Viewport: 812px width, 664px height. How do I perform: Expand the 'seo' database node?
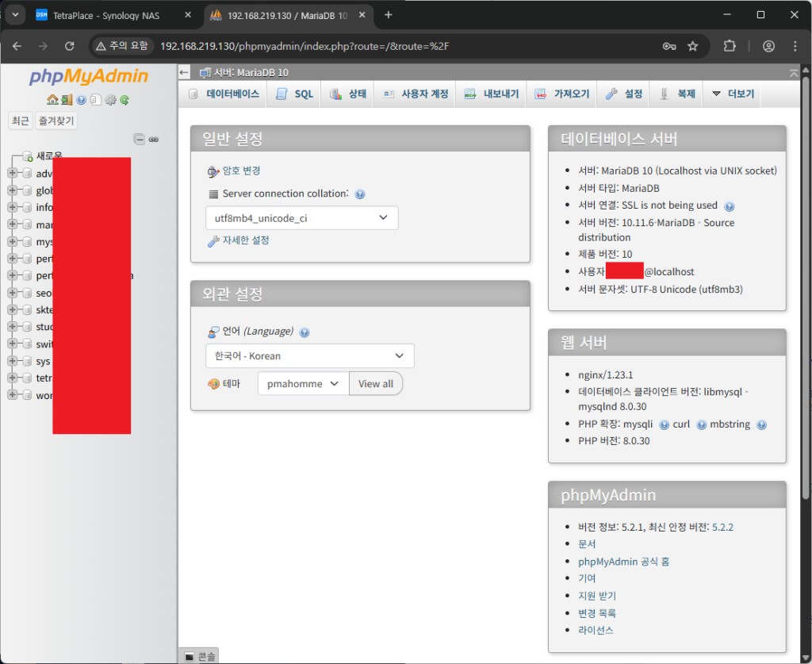click(x=13, y=293)
